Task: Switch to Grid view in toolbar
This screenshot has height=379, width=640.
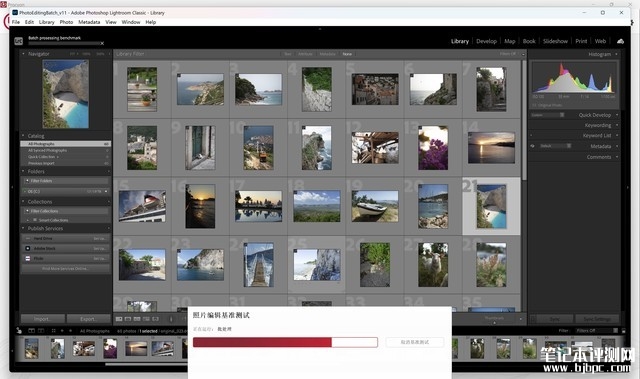Action: pos(119,319)
